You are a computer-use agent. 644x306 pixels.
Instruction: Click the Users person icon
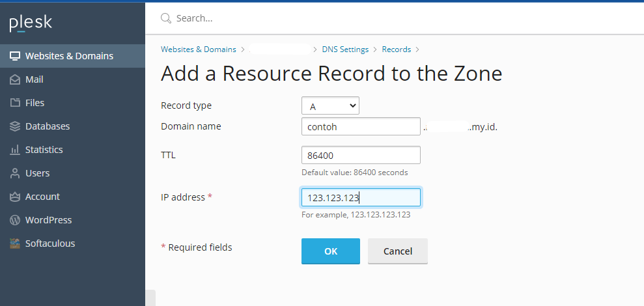15,173
